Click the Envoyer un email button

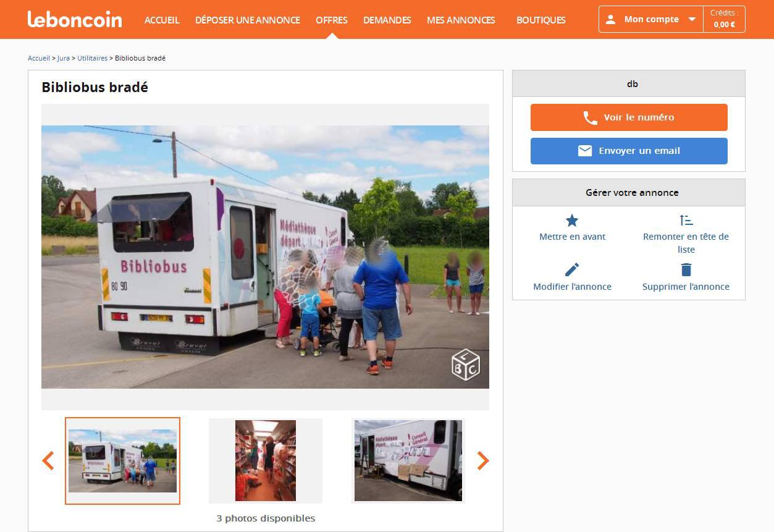(x=629, y=151)
